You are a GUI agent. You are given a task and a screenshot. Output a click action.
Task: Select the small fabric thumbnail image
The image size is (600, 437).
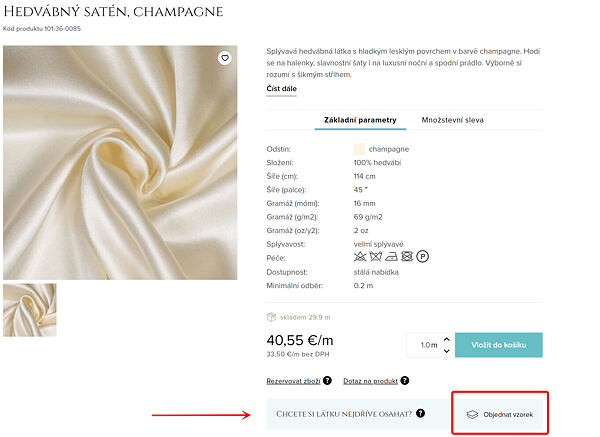point(30,309)
